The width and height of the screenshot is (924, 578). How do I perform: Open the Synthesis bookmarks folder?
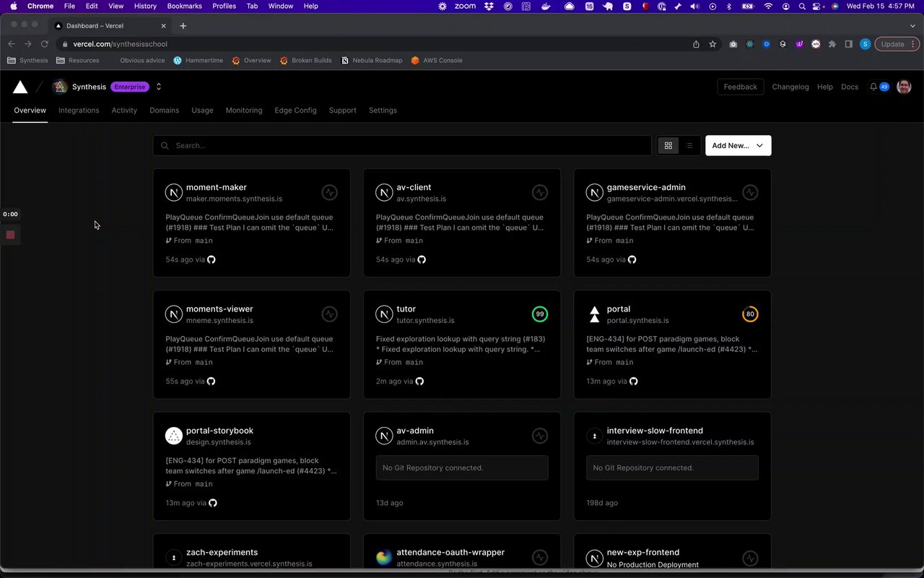click(x=27, y=61)
